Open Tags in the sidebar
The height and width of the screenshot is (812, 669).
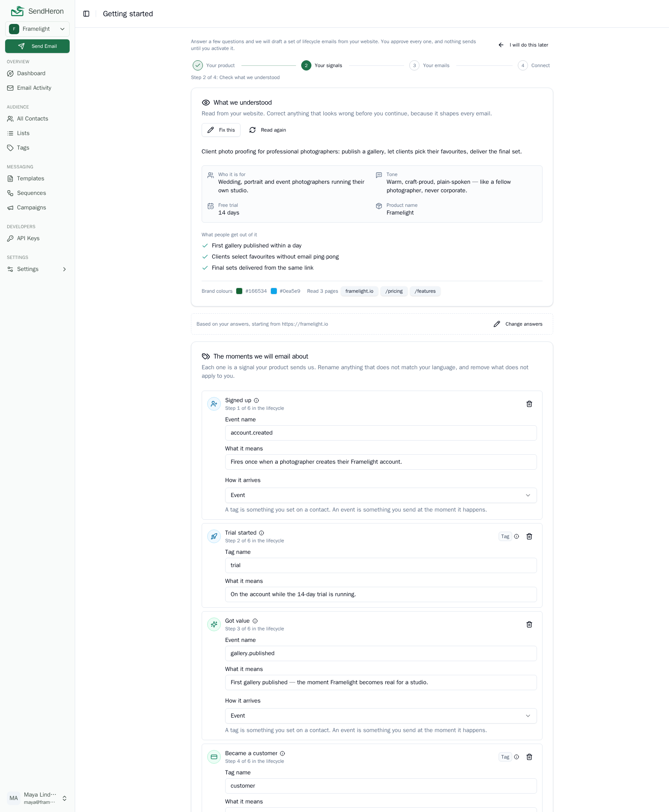tap(37, 148)
